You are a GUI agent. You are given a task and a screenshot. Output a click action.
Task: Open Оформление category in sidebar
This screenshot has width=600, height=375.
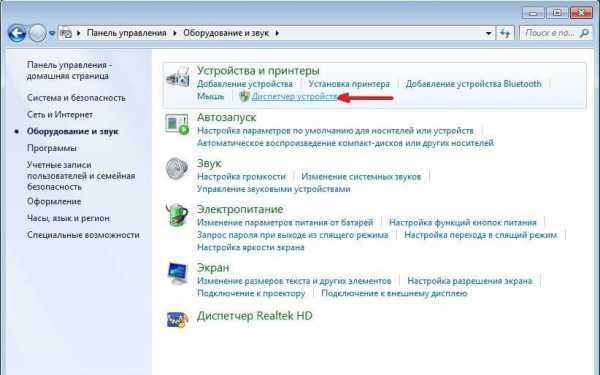click(x=54, y=202)
